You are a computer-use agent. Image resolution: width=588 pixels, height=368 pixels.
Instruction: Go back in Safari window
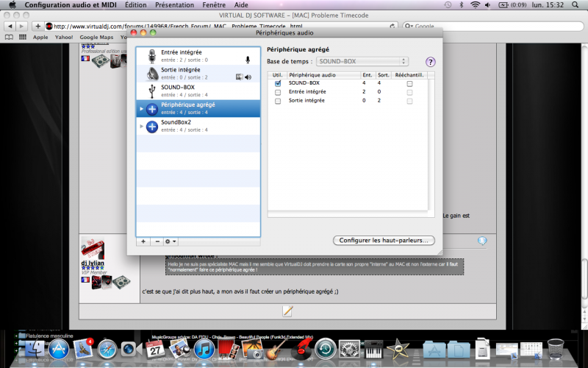(x=10, y=26)
